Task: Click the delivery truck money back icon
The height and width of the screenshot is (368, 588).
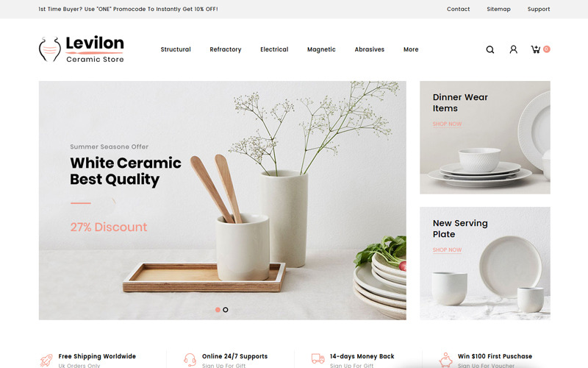Action: pos(318,358)
